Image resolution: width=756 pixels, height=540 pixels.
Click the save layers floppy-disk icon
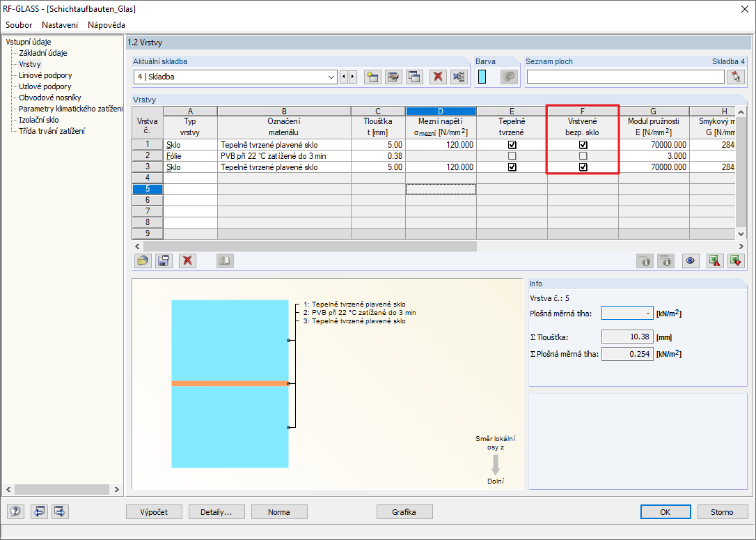click(x=164, y=261)
